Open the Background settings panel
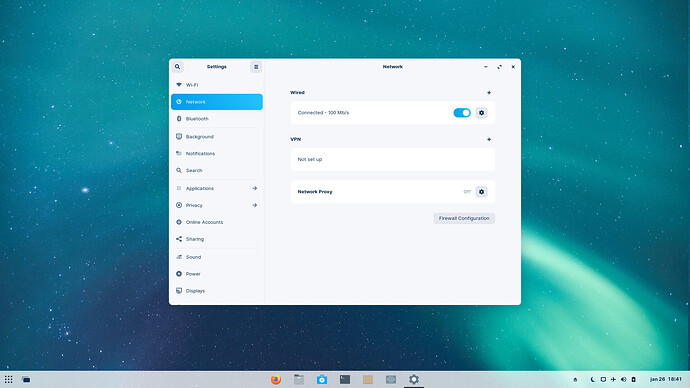Viewport: 690px width, 388px height. pyautogui.click(x=217, y=137)
